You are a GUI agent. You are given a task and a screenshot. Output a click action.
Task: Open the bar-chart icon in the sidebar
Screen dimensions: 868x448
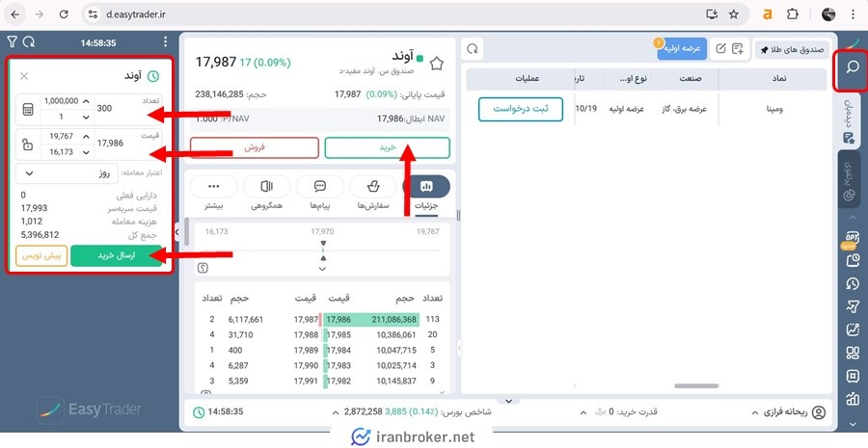pyautogui.click(x=853, y=399)
